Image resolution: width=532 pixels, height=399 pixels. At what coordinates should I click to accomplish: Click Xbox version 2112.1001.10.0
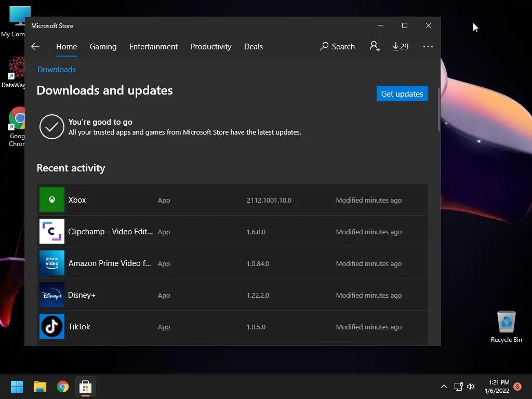pos(269,200)
